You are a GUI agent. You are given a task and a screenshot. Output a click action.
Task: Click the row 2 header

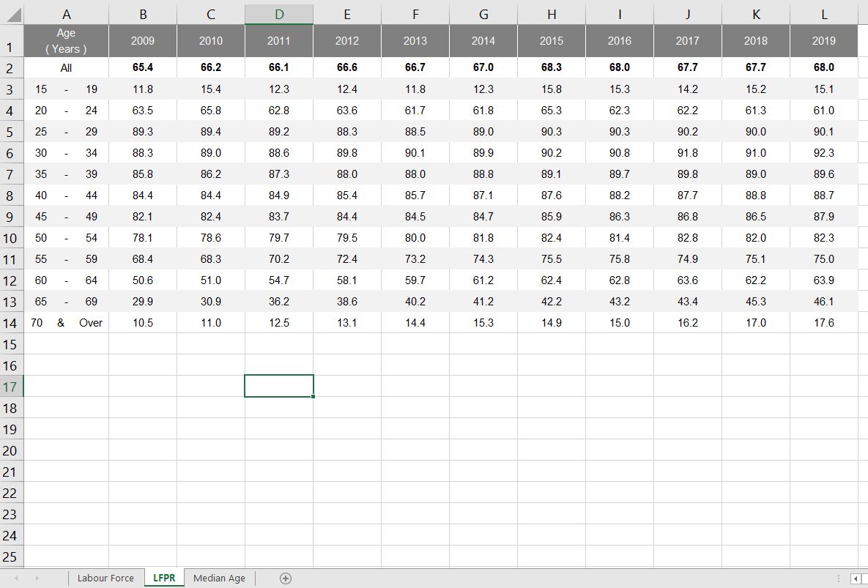pos(11,68)
